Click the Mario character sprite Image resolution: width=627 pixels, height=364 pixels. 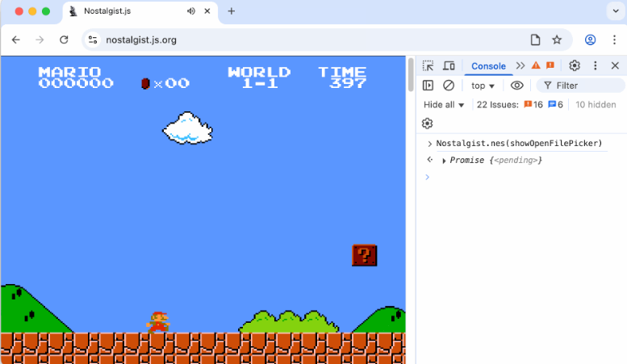[158, 322]
